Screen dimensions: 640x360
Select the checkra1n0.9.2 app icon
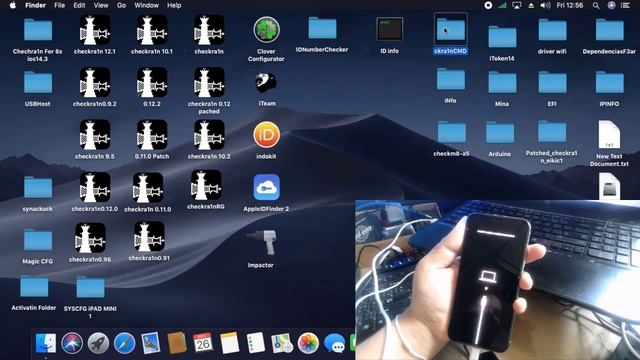point(95,82)
